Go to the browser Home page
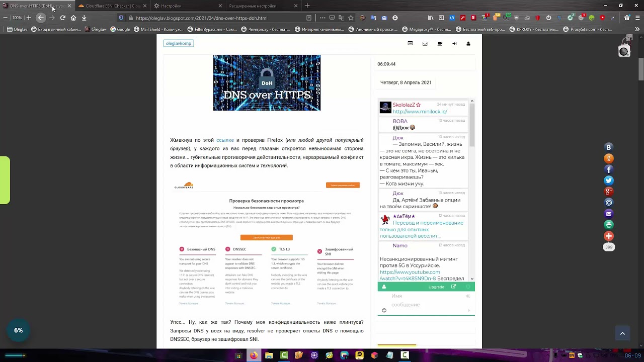 pyautogui.click(x=73, y=18)
